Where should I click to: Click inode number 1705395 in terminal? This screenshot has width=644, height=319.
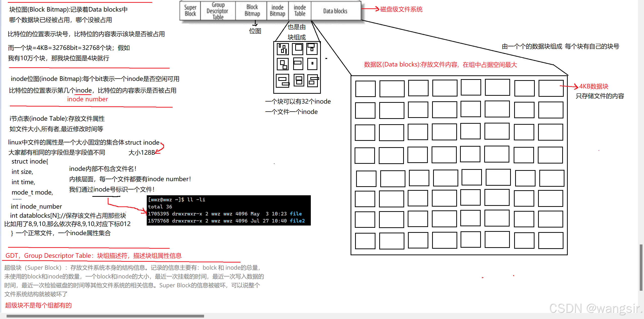(158, 214)
